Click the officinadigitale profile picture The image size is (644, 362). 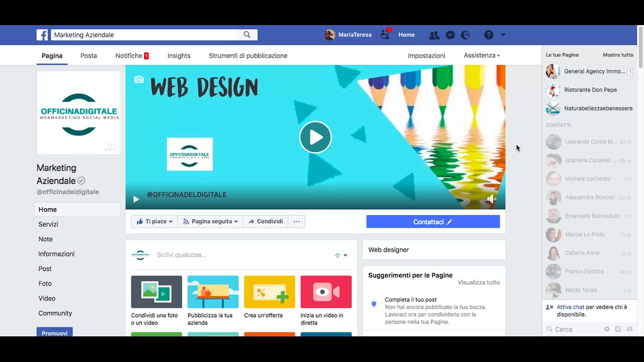point(78,113)
